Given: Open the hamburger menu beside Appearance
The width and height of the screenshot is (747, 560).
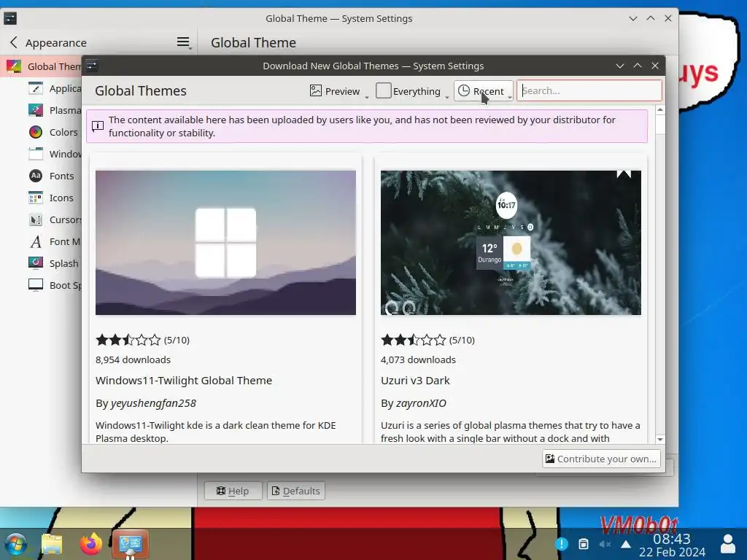Looking at the screenshot, I should coord(183,42).
